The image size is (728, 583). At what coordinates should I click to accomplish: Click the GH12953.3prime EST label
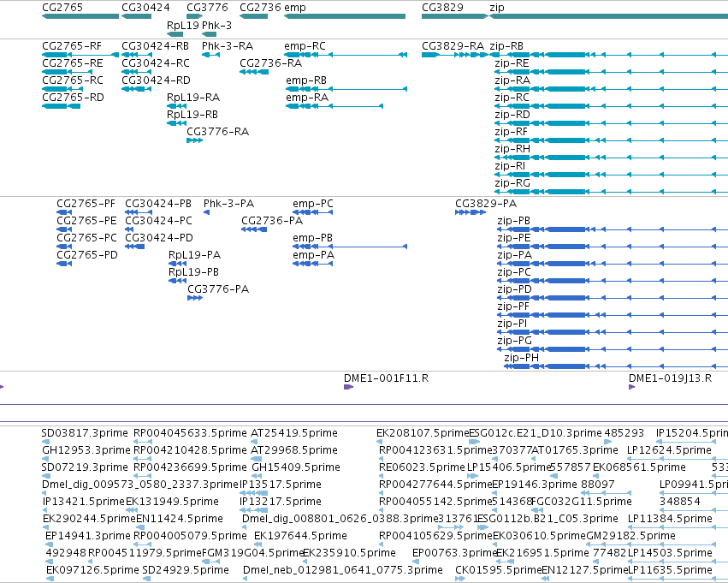(x=86, y=450)
